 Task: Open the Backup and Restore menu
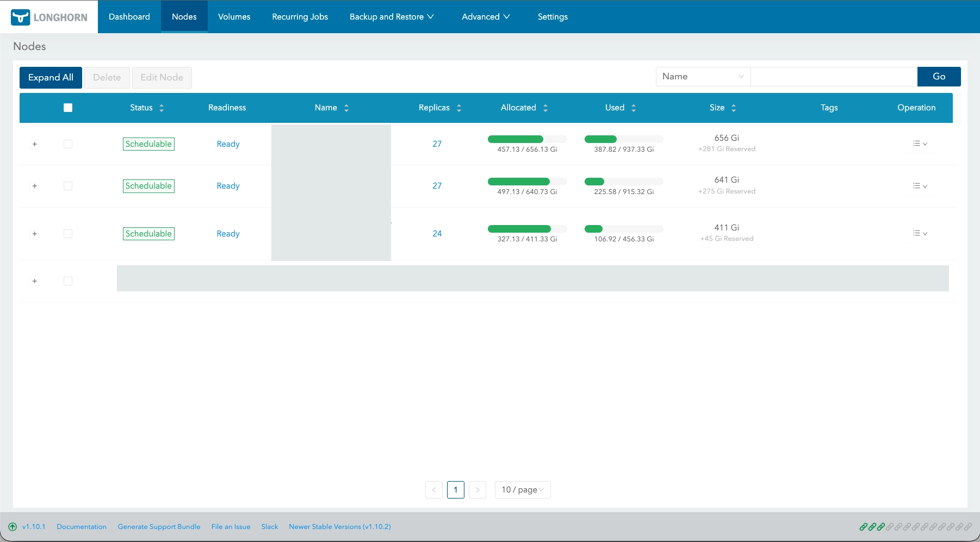[x=392, y=17]
